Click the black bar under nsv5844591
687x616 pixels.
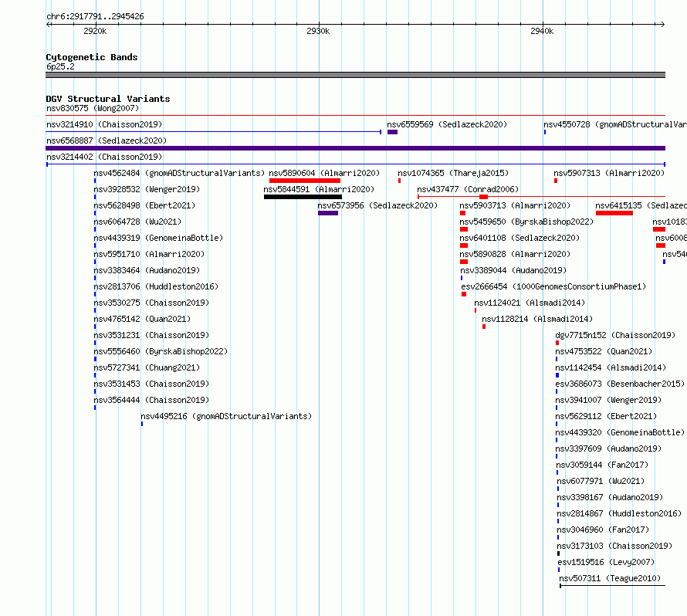coord(303,197)
